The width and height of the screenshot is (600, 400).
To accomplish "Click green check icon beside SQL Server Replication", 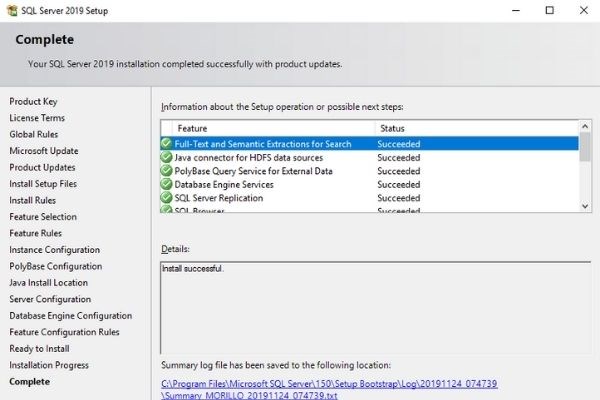I will [166, 198].
